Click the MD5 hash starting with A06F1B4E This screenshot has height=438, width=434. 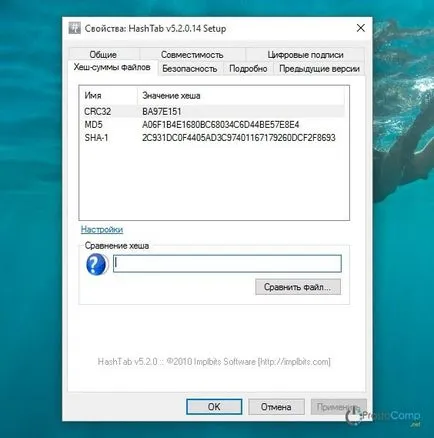[220, 125]
